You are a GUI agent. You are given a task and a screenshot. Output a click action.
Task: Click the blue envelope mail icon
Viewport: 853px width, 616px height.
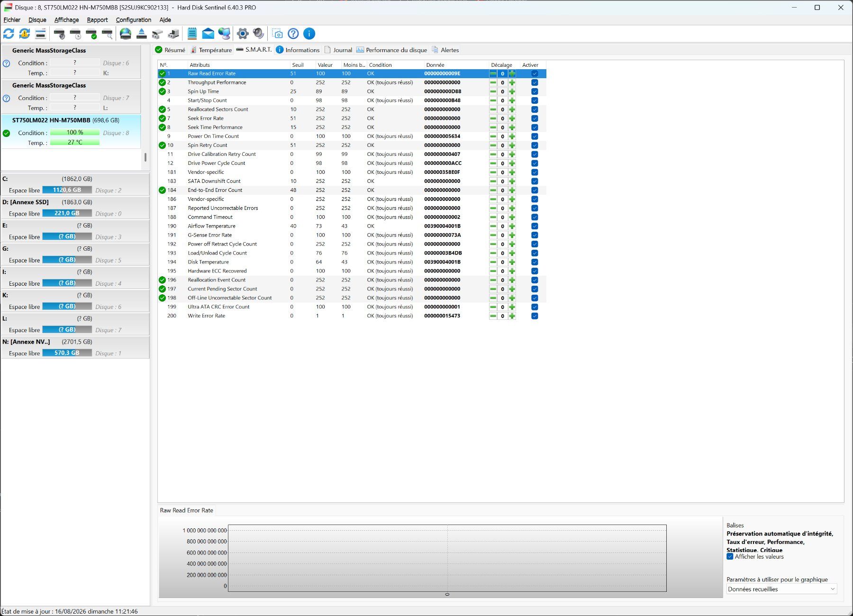click(208, 34)
